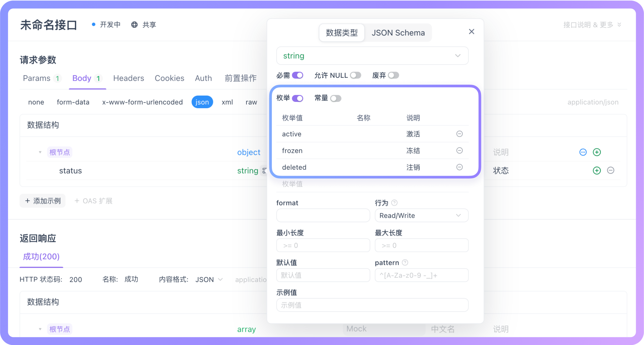644x345 pixels.
Task: Focus the format input field
Action: coord(323,216)
